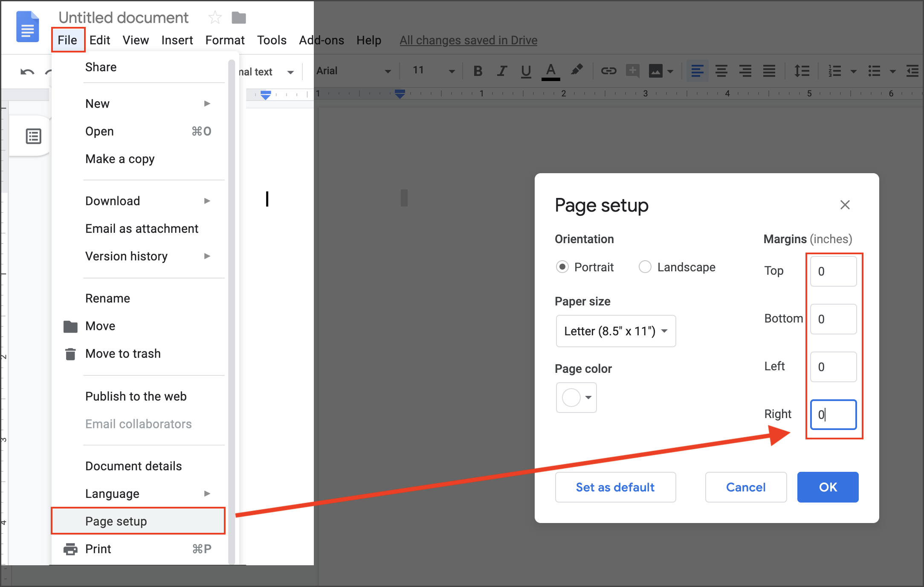Screen dimensions: 924x587
Task: Click the Page color swatch
Action: click(576, 397)
